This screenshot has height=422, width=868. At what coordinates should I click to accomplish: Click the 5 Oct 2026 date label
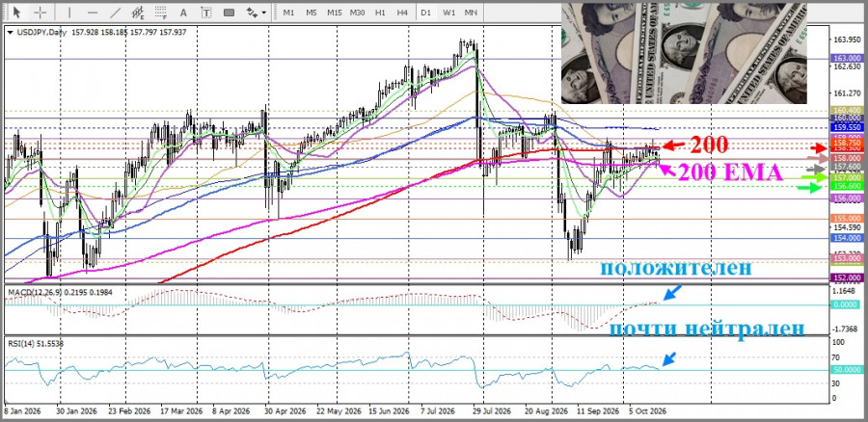[648, 412]
